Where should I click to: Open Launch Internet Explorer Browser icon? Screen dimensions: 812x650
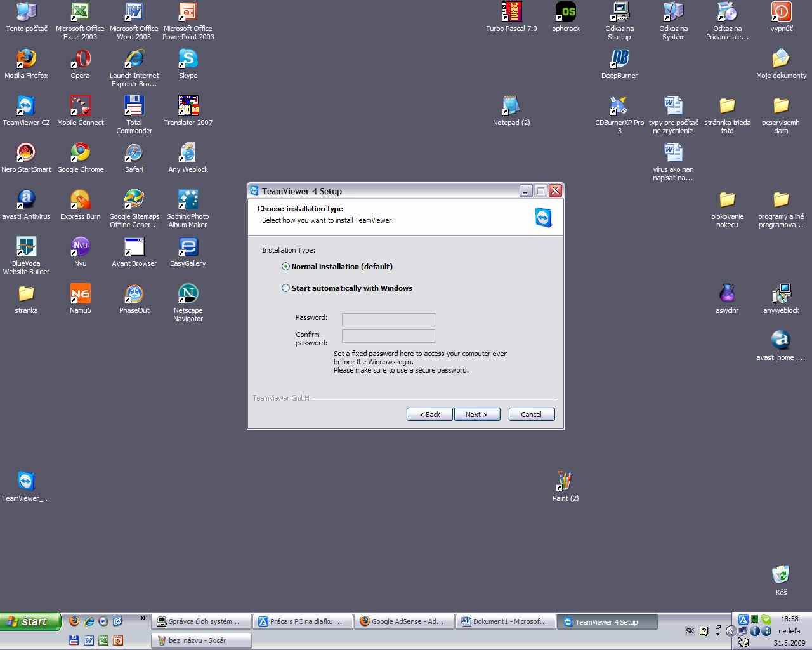pos(134,59)
